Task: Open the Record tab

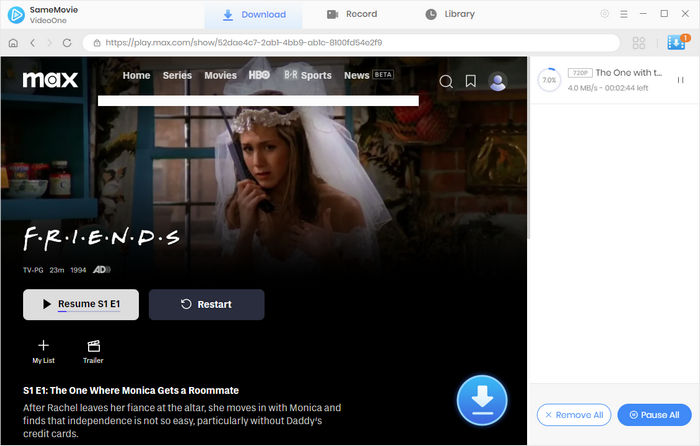Action: 352,14
